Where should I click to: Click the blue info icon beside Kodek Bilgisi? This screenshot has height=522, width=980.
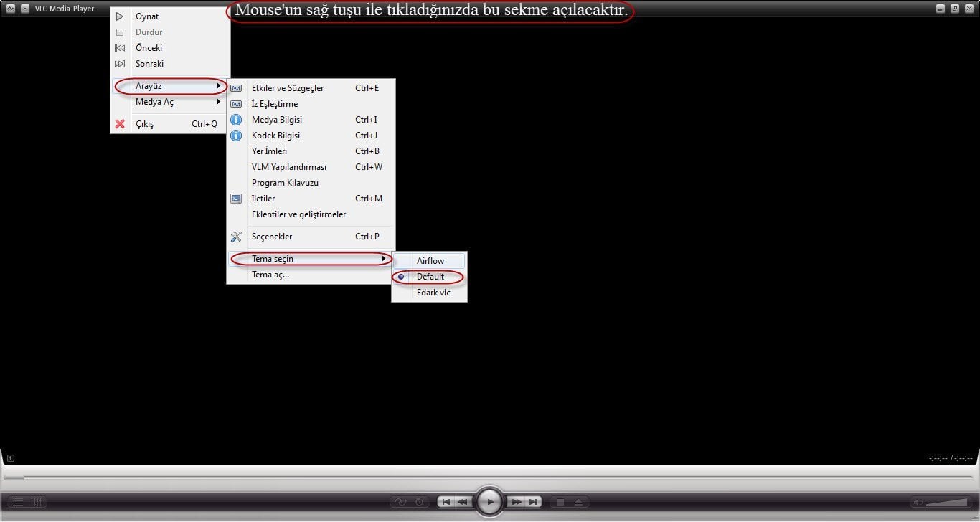coord(235,136)
